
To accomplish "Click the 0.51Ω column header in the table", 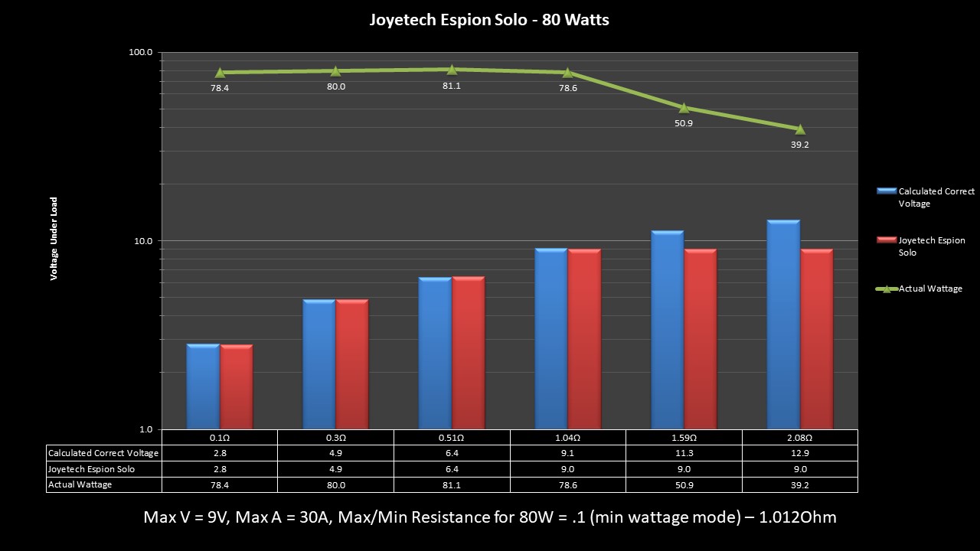I will 452,438.
